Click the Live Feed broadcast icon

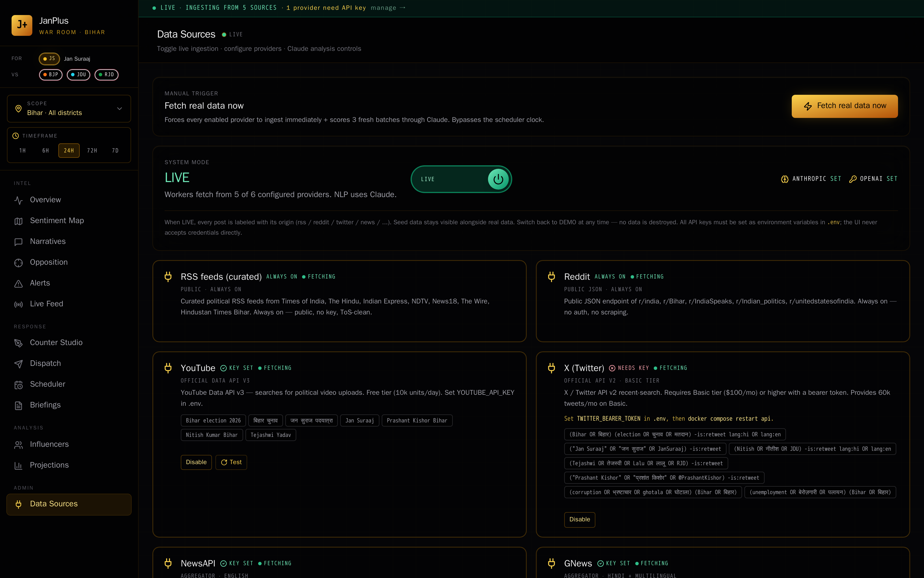point(18,304)
